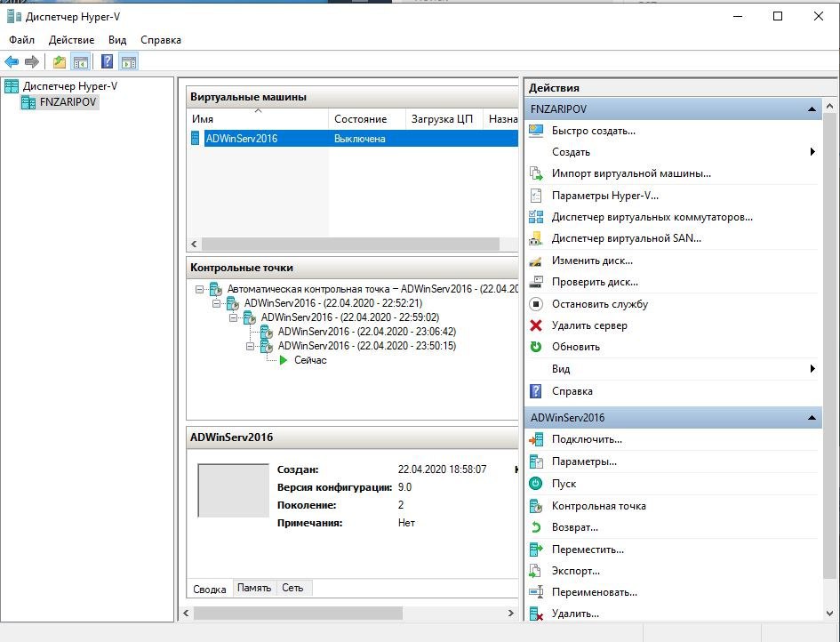Viewport: 840px width, 642px height.
Task: Open the Справка menu in menu bar
Action: click(161, 40)
